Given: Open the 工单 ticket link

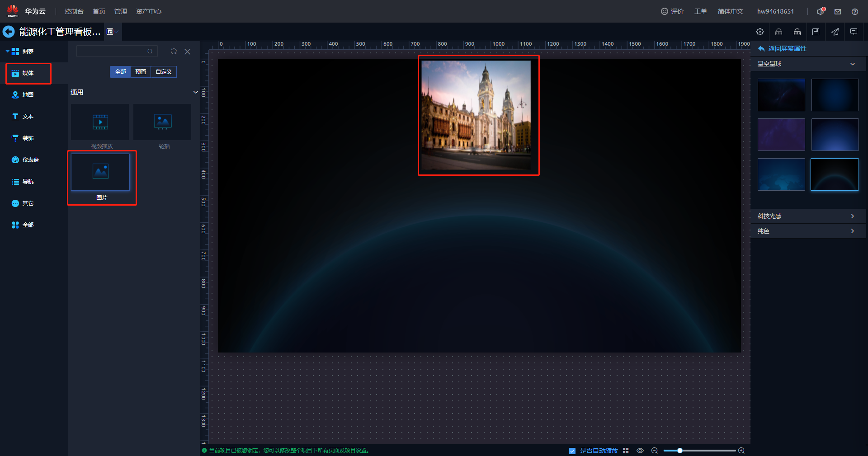Looking at the screenshot, I should pyautogui.click(x=701, y=11).
